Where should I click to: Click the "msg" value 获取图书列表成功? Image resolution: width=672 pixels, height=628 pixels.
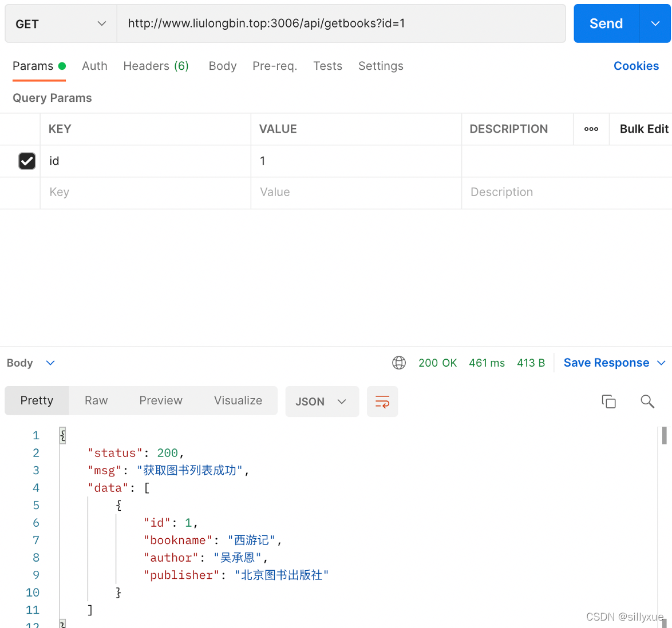[189, 470]
